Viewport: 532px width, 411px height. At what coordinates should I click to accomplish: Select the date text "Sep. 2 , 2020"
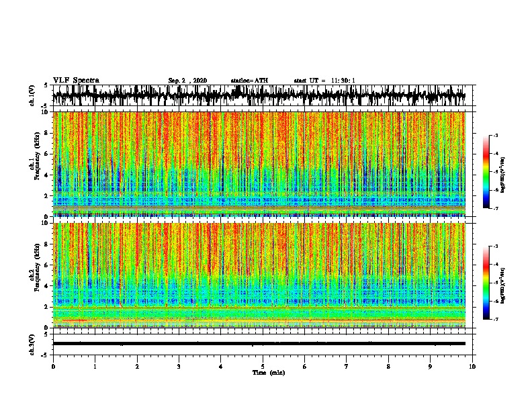tap(187, 81)
